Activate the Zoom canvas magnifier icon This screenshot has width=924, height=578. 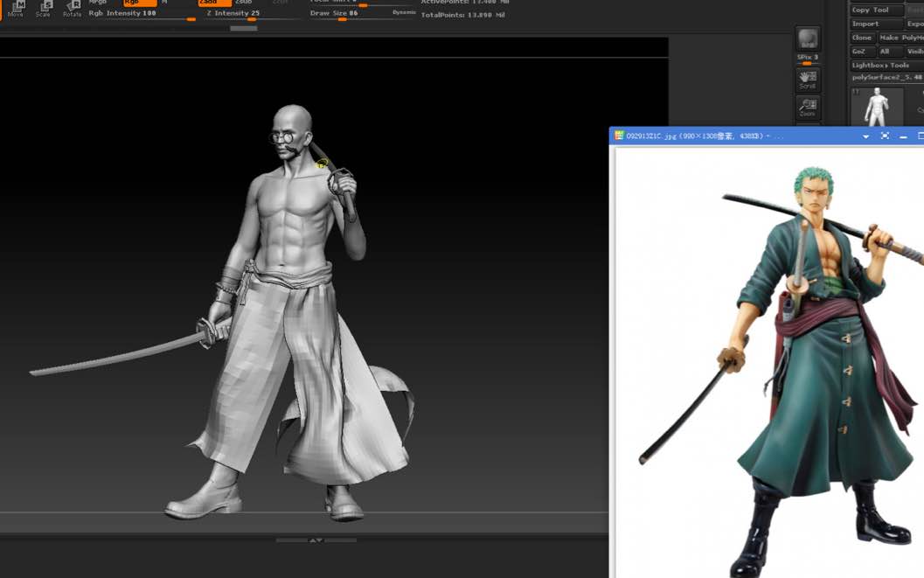pyautogui.click(x=808, y=108)
